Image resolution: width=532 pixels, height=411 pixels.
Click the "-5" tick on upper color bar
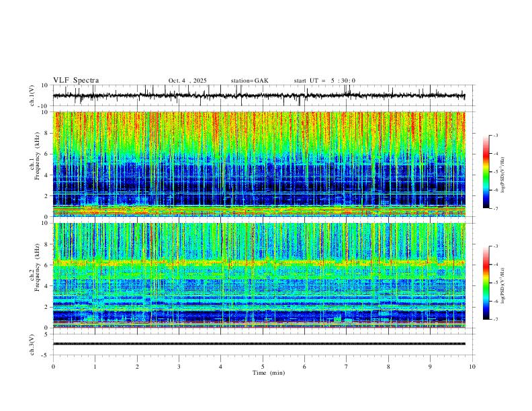(495, 172)
